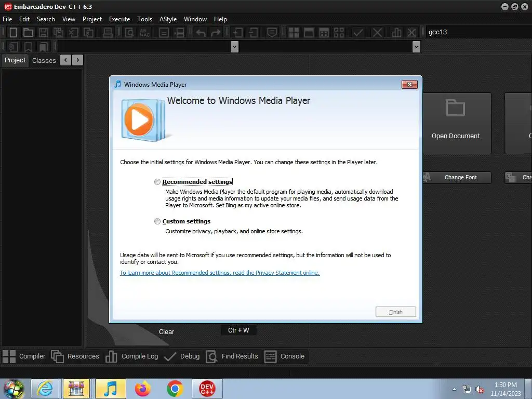This screenshot has width=532, height=399.
Task: Click the Undo arrow in toolbar
Action: [x=201, y=32]
